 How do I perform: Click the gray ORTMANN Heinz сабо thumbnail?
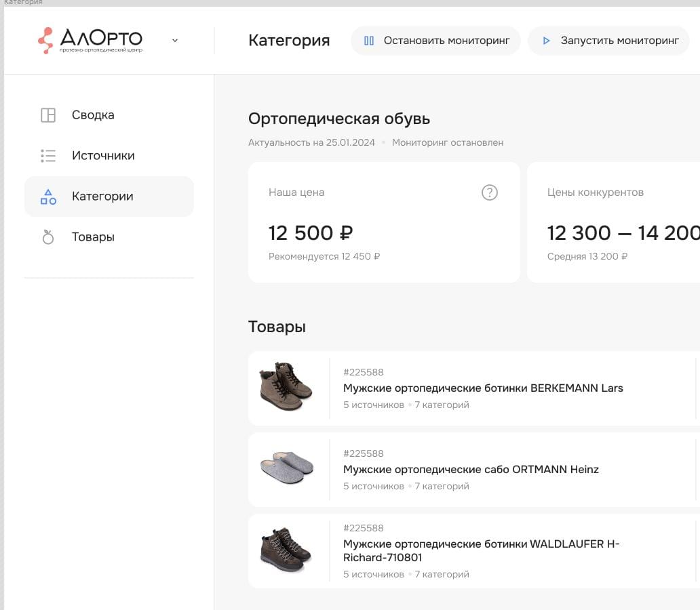(287, 468)
